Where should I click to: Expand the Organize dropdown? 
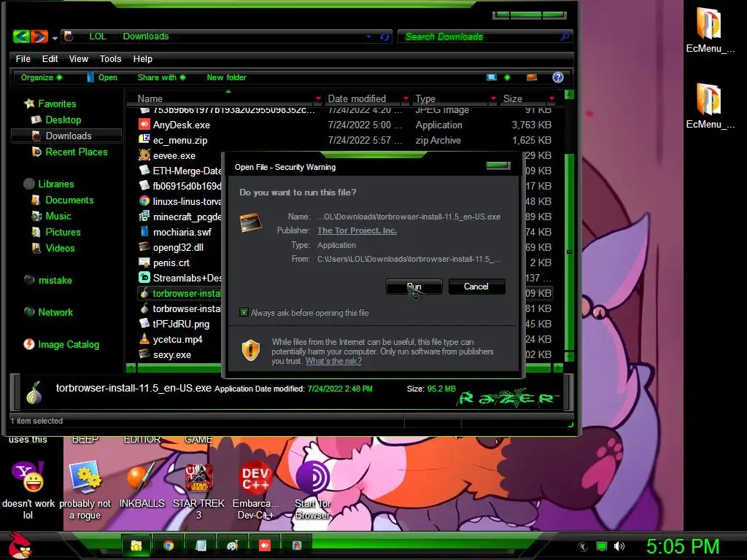pos(41,77)
